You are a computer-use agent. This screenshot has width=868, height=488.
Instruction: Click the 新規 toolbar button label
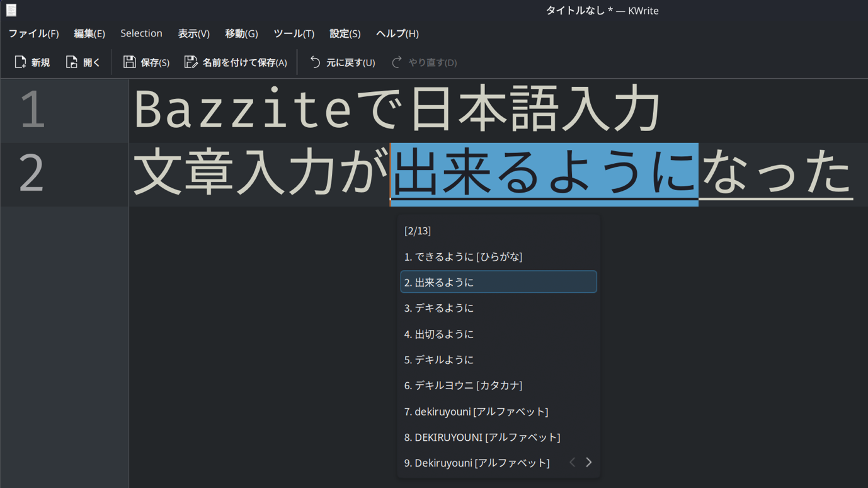point(40,62)
